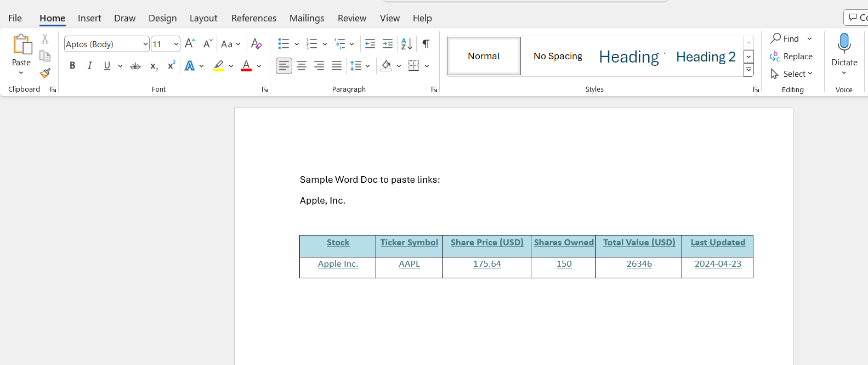Switch to the Design tab
The height and width of the screenshot is (365, 868).
[163, 18]
